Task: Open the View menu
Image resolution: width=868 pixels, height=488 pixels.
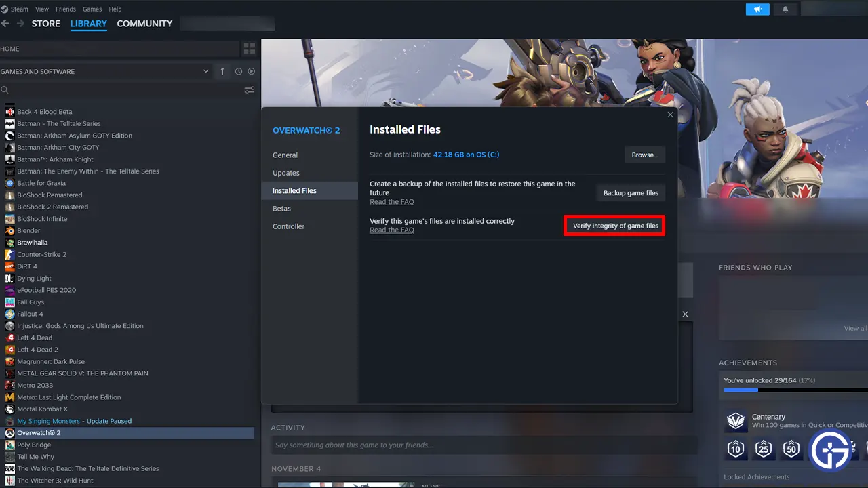Action: click(x=42, y=9)
